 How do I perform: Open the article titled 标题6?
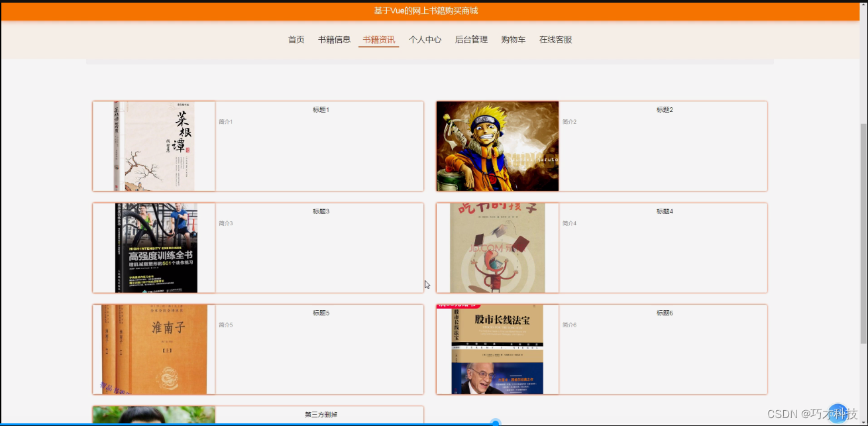click(665, 313)
